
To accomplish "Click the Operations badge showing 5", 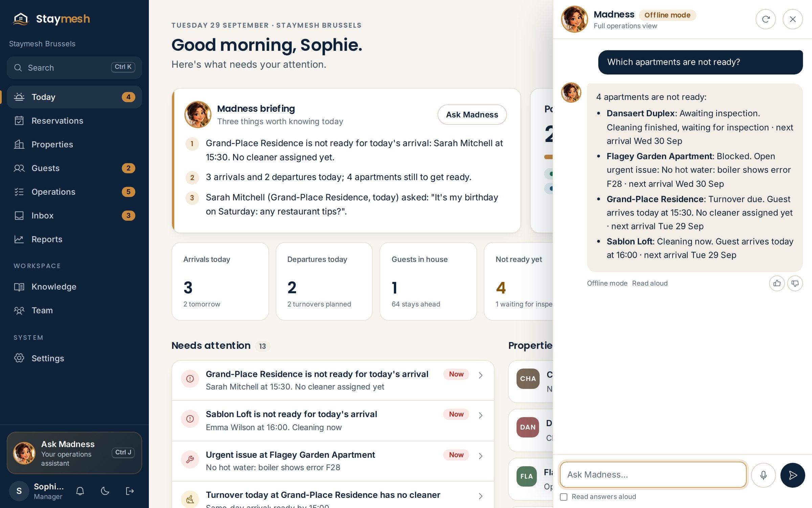I will pyautogui.click(x=128, y=192).
